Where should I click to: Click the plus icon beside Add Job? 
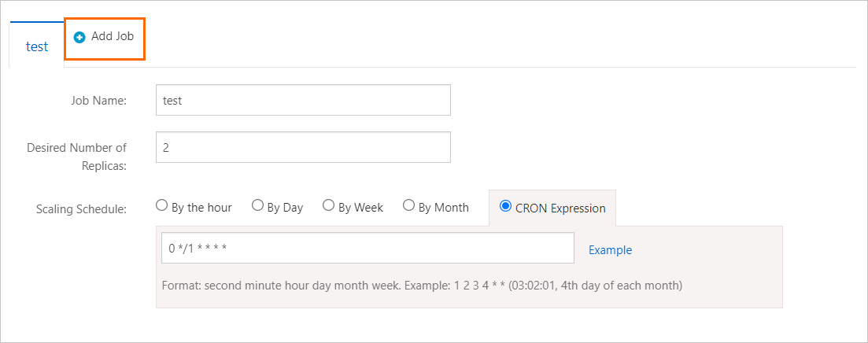click(79, 38)
